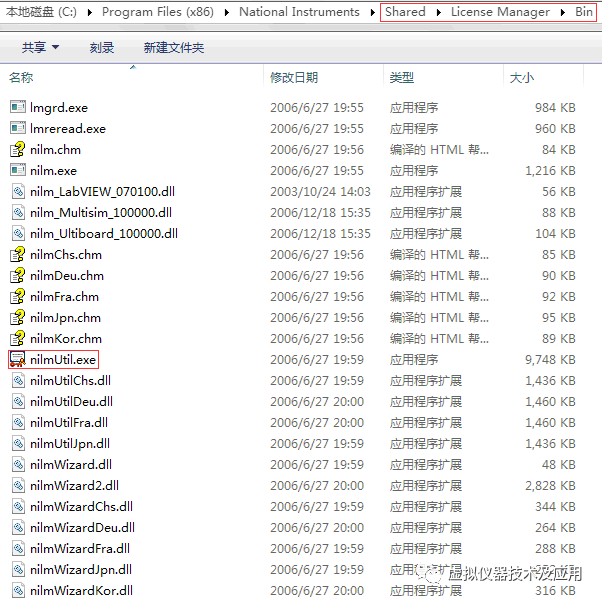Go to License Manager breadcrumb
The height and width of the screenshot is (601, 602).
tap(500, 12)
